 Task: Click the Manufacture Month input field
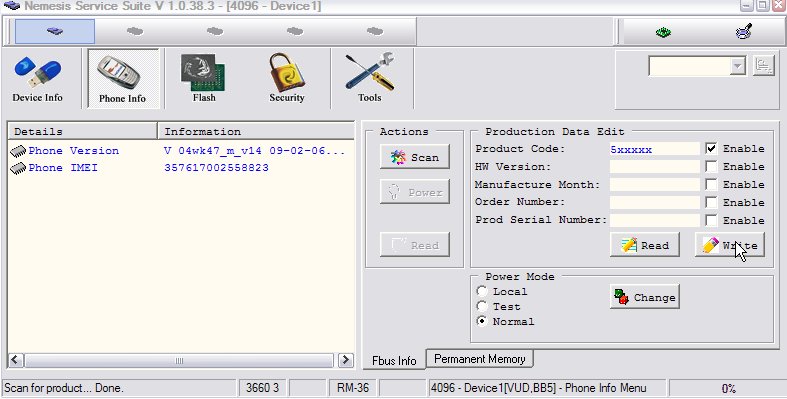pos(654,185)
